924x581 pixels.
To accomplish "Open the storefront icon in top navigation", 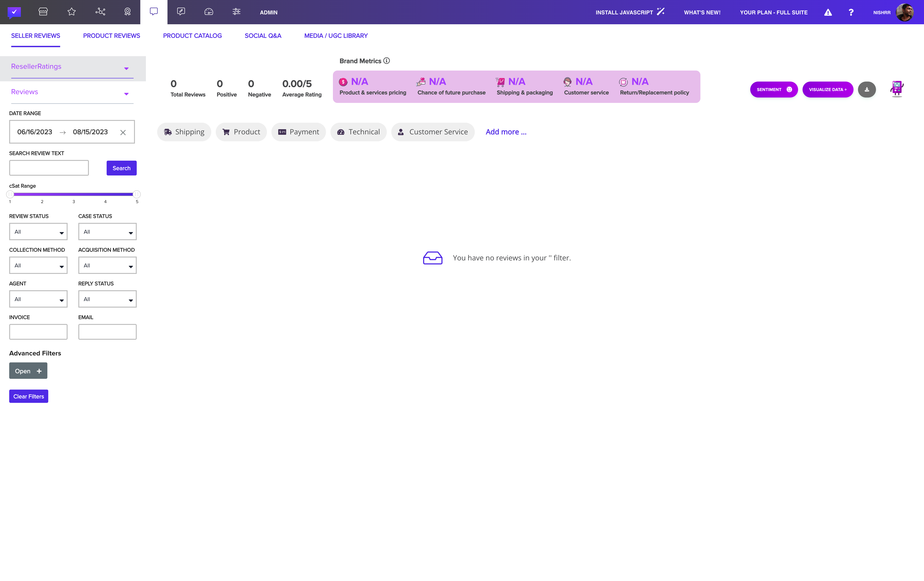I will tap(43, 12).
